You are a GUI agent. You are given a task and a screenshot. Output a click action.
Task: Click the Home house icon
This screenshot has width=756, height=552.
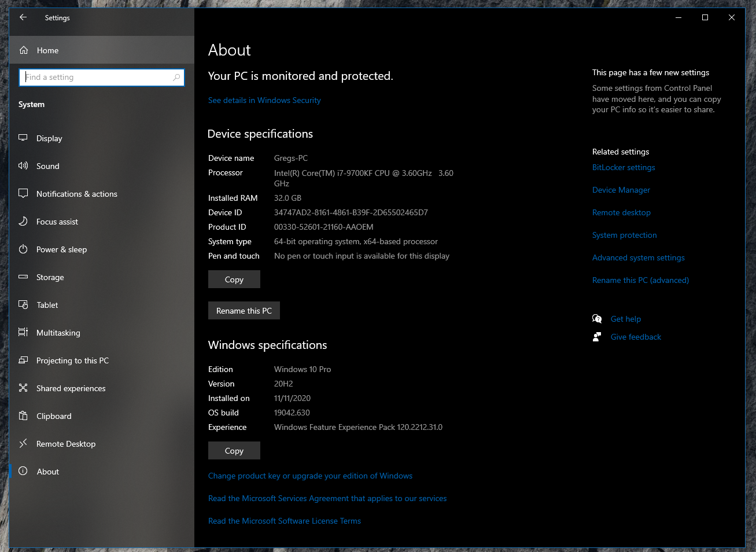click(24, 50)
